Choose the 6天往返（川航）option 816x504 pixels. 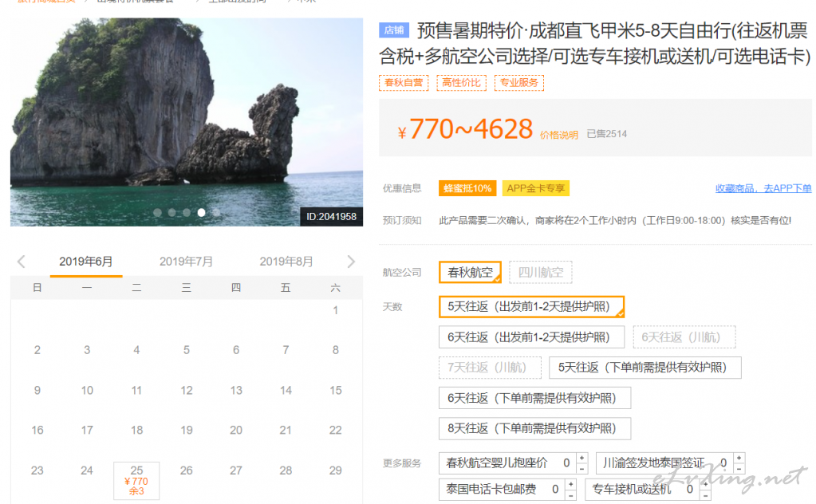coord(684,337)
